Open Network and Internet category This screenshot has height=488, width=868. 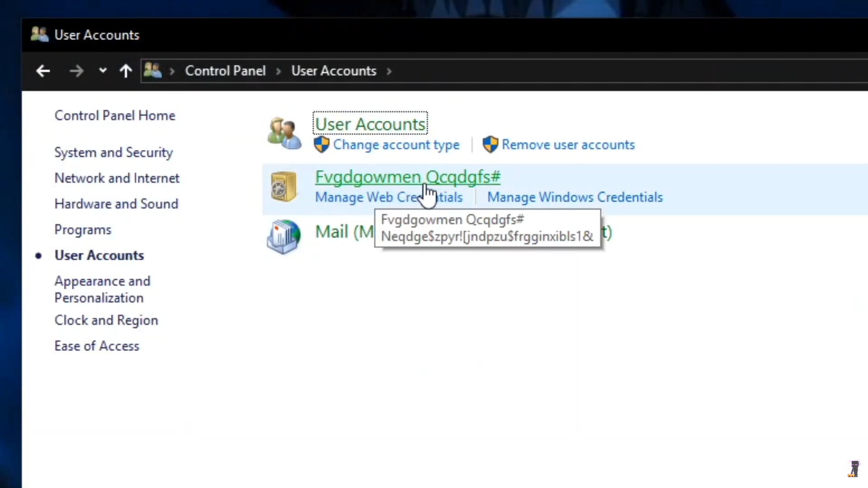pyautogui.click(x=117, y=178)
